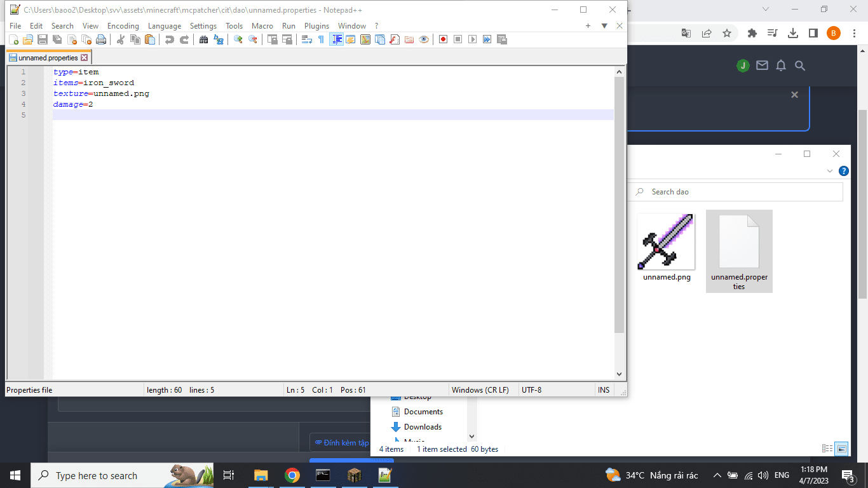868x488 pixels.
Task: Open Explorer help via blue question mark
Action: [x=843, y=171]
